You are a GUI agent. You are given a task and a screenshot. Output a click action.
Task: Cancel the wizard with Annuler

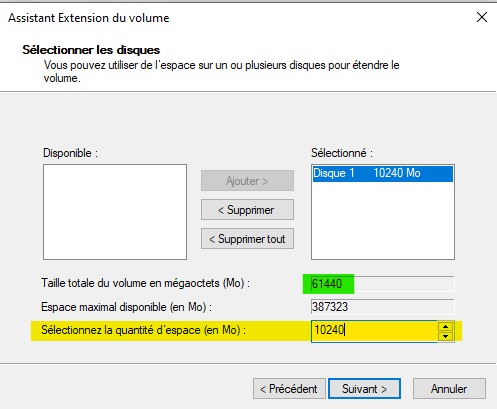449,389
